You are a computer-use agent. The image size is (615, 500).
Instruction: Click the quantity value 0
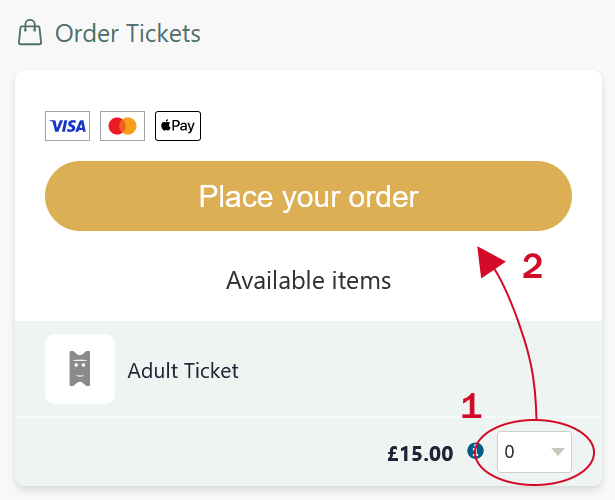(x=510, y=453)
